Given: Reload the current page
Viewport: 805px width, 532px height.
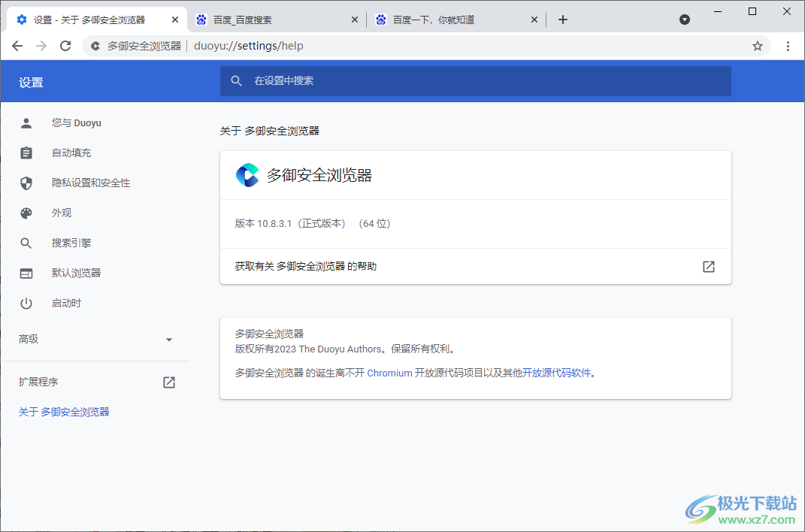Looking at the screenshot, I should tap(65, 46).
